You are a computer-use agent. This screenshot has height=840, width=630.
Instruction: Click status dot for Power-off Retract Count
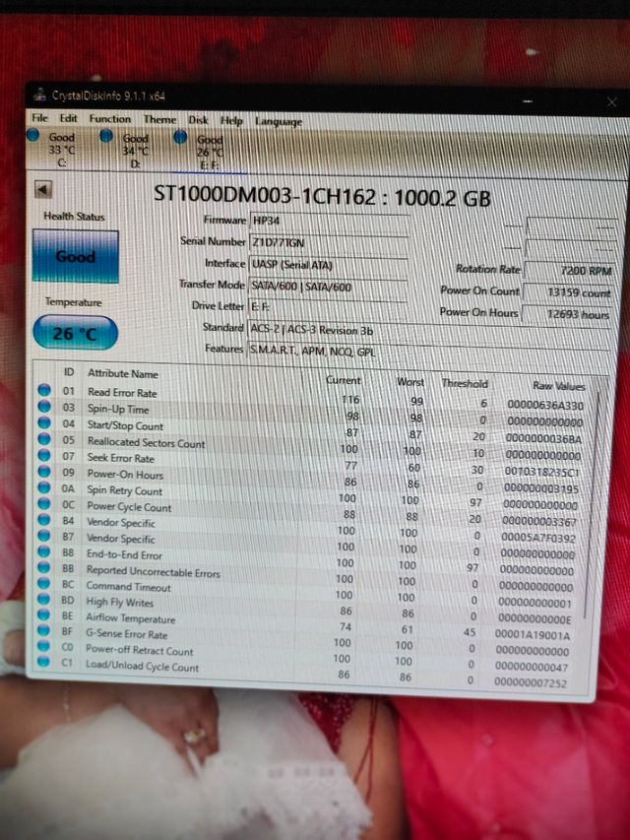coord(44,646)
